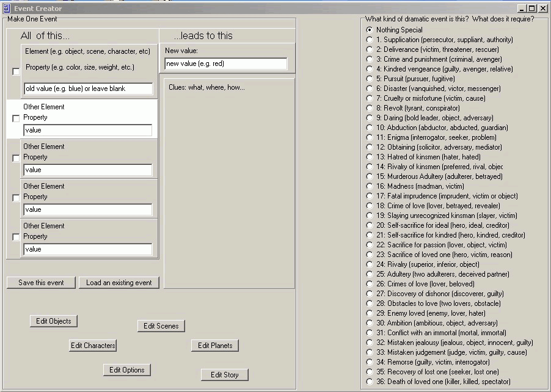Open Edit Planets
Screen dimensions: 551x392
tap(215, 346)
